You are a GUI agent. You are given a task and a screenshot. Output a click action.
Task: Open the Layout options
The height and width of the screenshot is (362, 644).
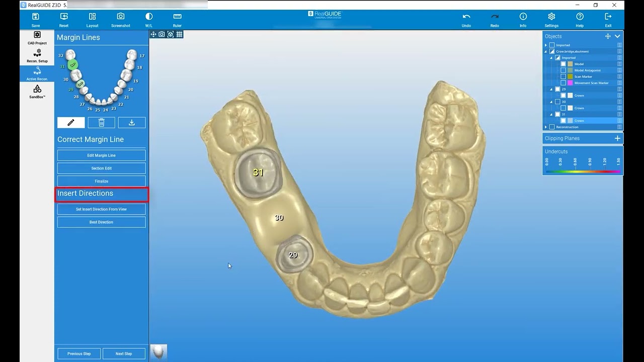(x=92, y=17)
